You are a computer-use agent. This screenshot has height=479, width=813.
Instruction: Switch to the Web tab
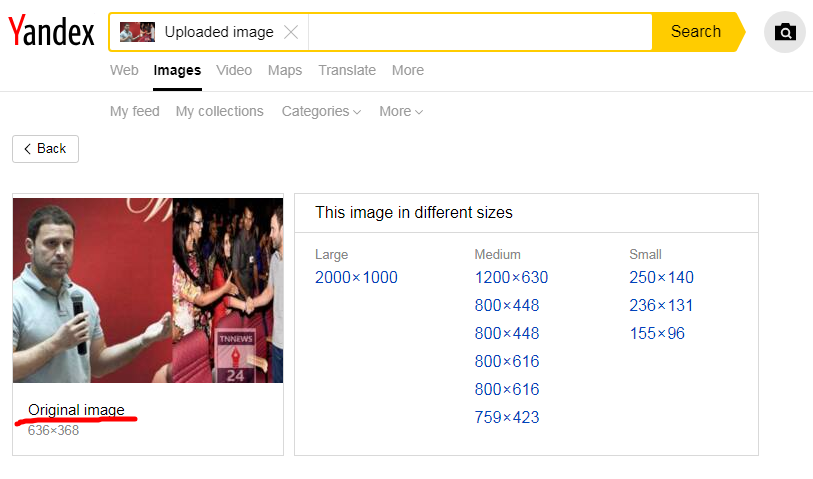pos(124,71)
